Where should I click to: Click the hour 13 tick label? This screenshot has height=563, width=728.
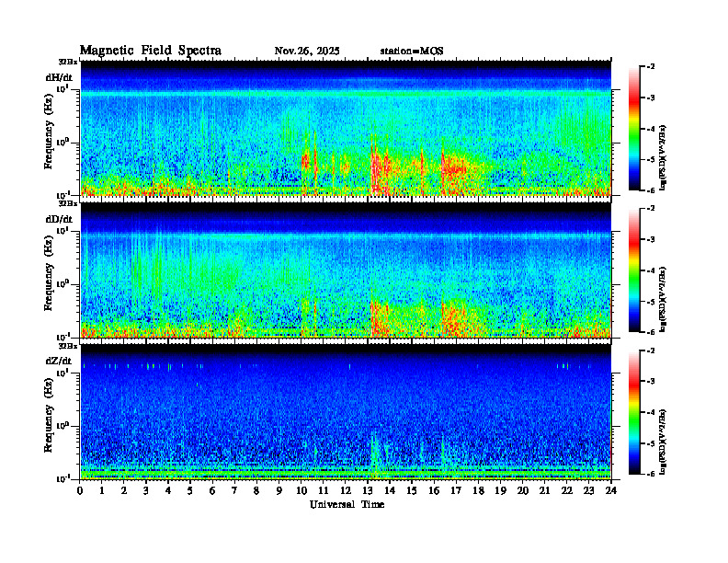(x=368, y=491)
